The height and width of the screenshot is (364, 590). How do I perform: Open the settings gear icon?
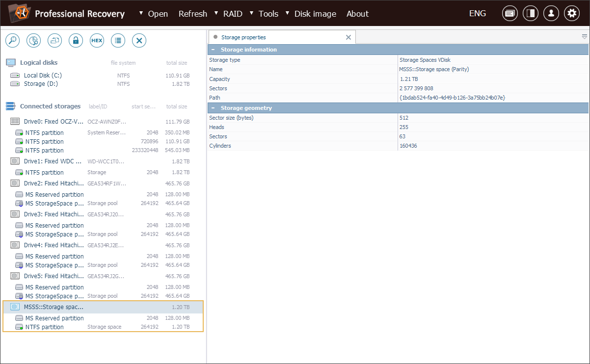point(572,13)
